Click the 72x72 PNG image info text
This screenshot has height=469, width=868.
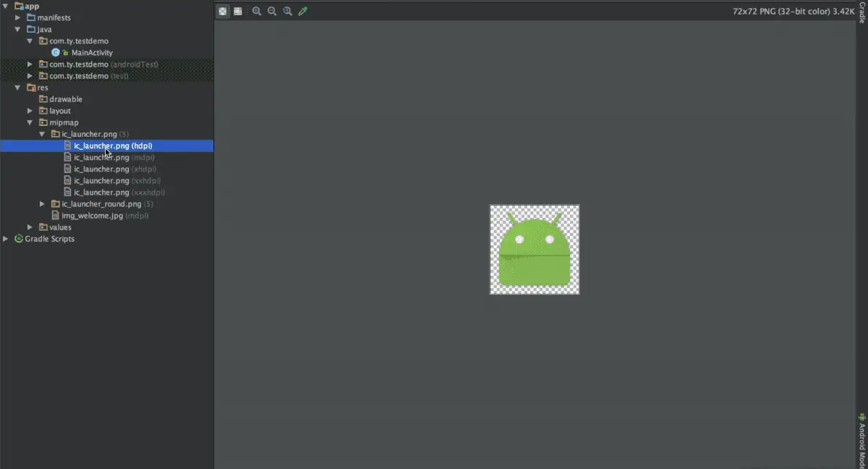[x=793, y=12]
